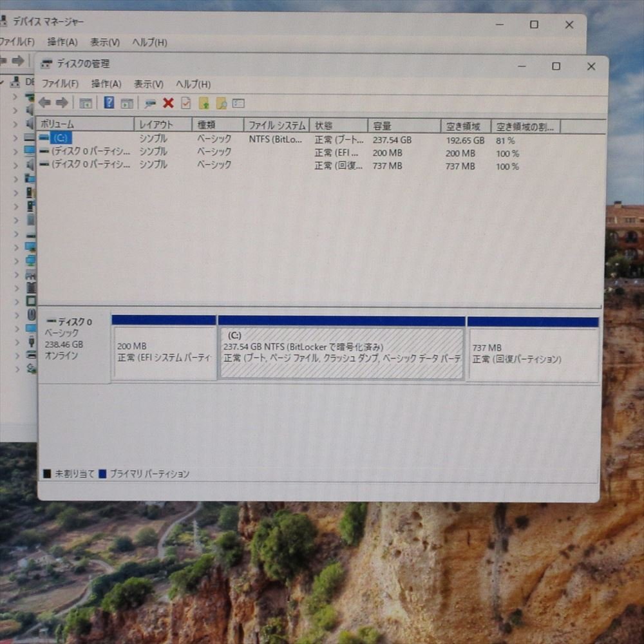644x644 pixels.
Task: Click the list settings icon ending the toolbar
Action: [238, 103]
